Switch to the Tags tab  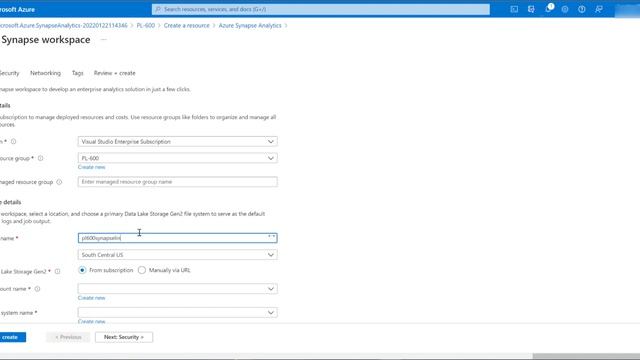(x=78, y=73)
